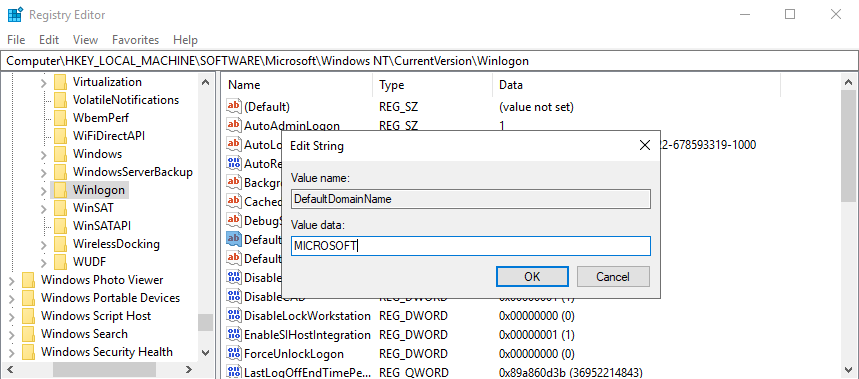859x379 pixels.
Task: Select the AutoAdminLogon value name
Action: (291, 125)
